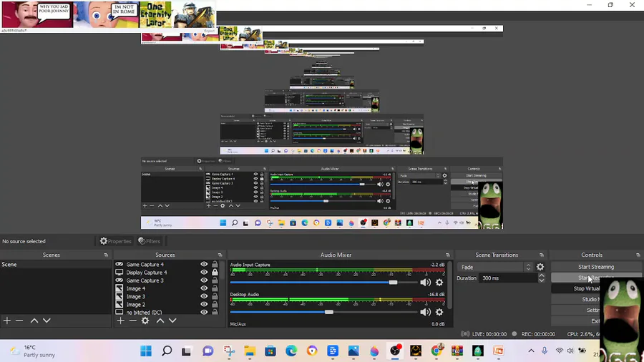Open source properties gear in Sources toolbar
The image size is (644, 362).
145,321
